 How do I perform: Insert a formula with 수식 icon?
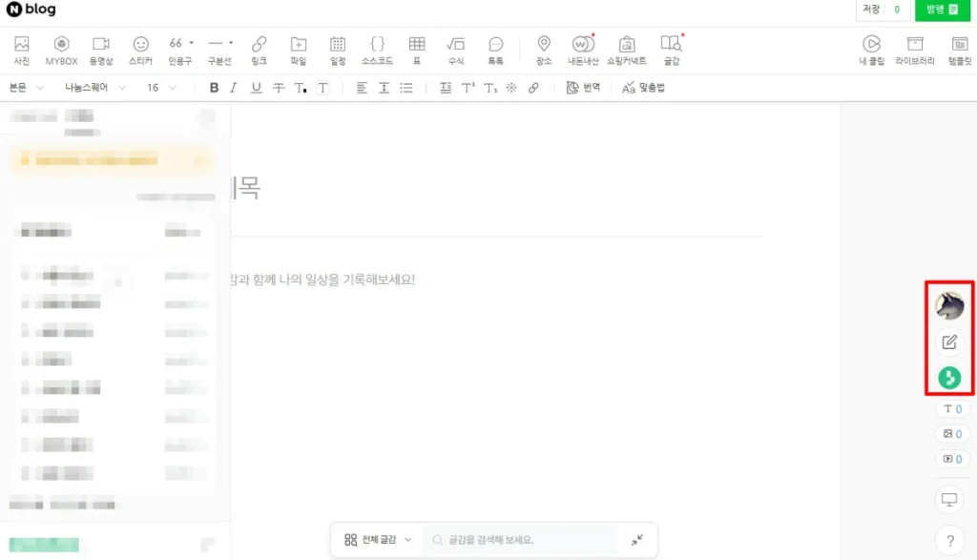[x=456, y=50]
